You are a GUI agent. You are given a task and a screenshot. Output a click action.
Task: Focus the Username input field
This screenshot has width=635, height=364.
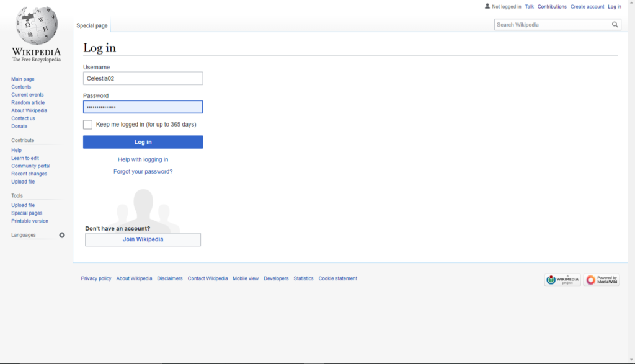click(143, 79)
